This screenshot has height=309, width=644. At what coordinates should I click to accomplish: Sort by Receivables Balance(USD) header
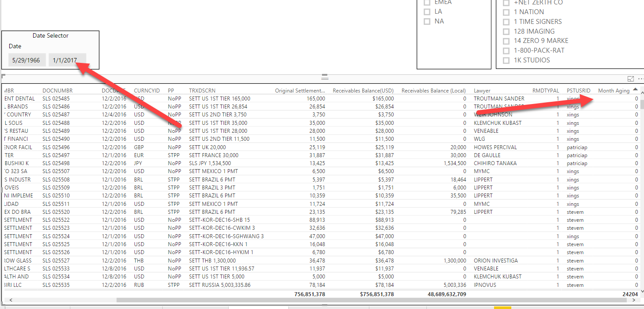pyautogui.click(x=363, y=90)
